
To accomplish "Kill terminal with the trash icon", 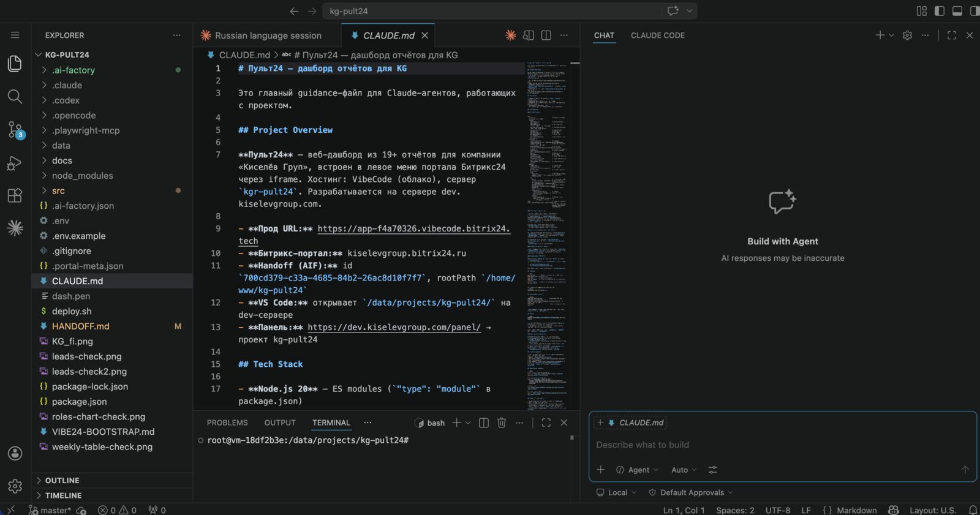I will point(502,423).
